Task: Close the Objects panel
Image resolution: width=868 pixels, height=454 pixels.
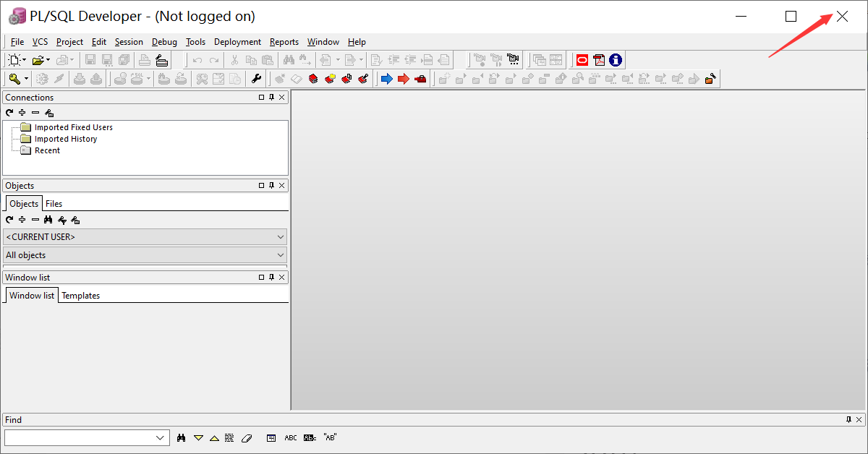Action: pyautogui.click(x=282, y=186)
